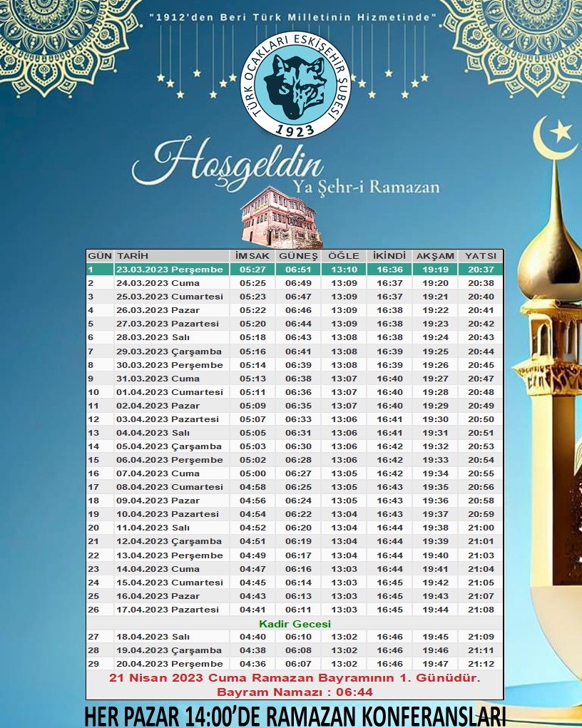Click imsak time 05:27 in highlighted row
This screenshot has height=728, width=582.
pos(252,270)
